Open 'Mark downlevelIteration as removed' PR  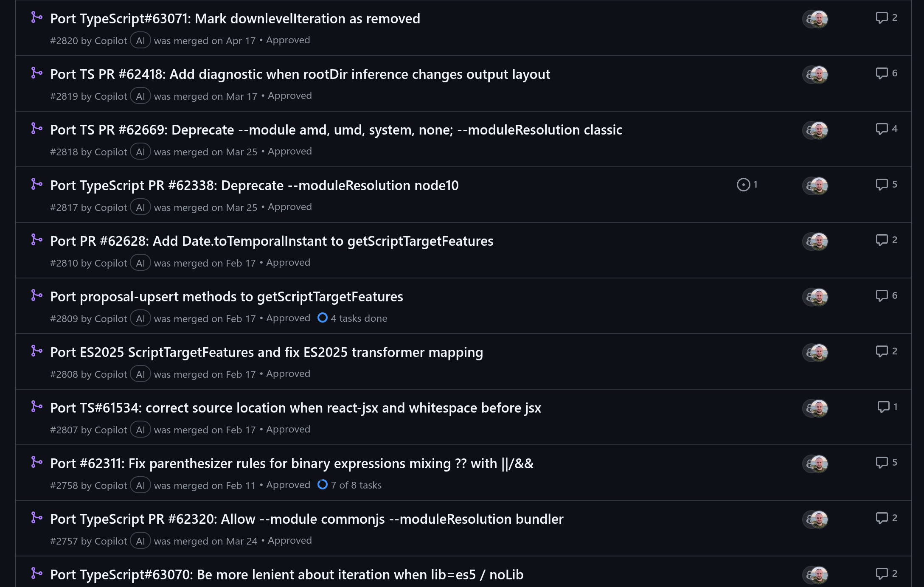[235, 19]
